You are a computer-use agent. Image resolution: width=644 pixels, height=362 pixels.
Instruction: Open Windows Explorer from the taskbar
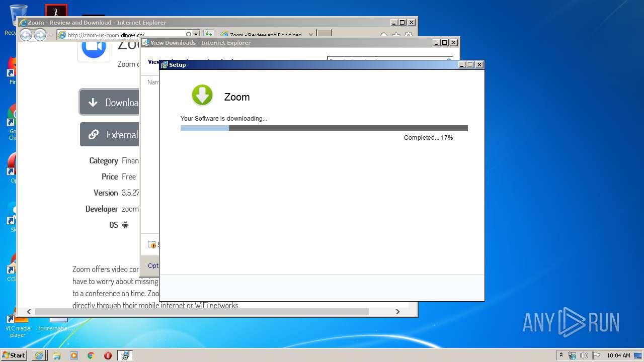(57, 355)
